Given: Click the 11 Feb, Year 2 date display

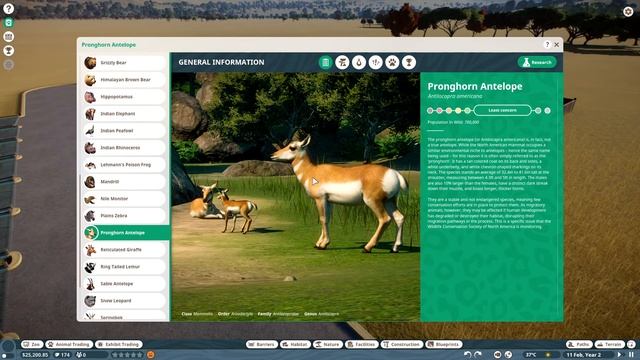Looking at the screenshot, I should (x=584, y=355).
